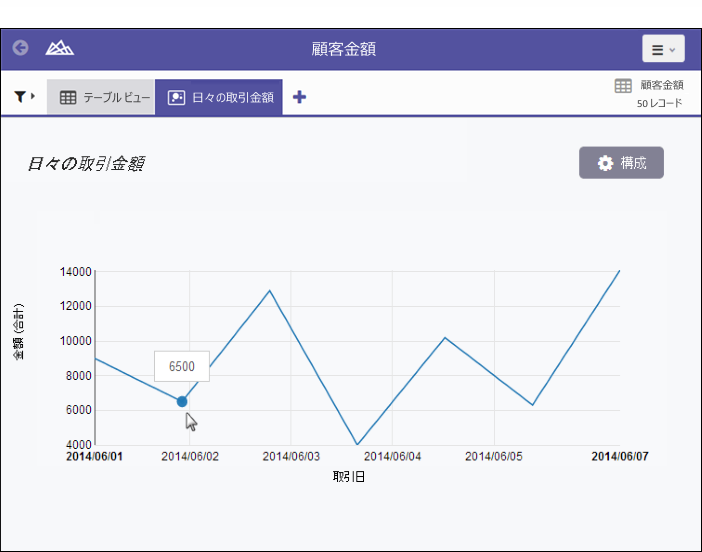This screenshot has width=702, height=552.
Task: Click the highlighted 6500 data point
Action: point(182,401)
